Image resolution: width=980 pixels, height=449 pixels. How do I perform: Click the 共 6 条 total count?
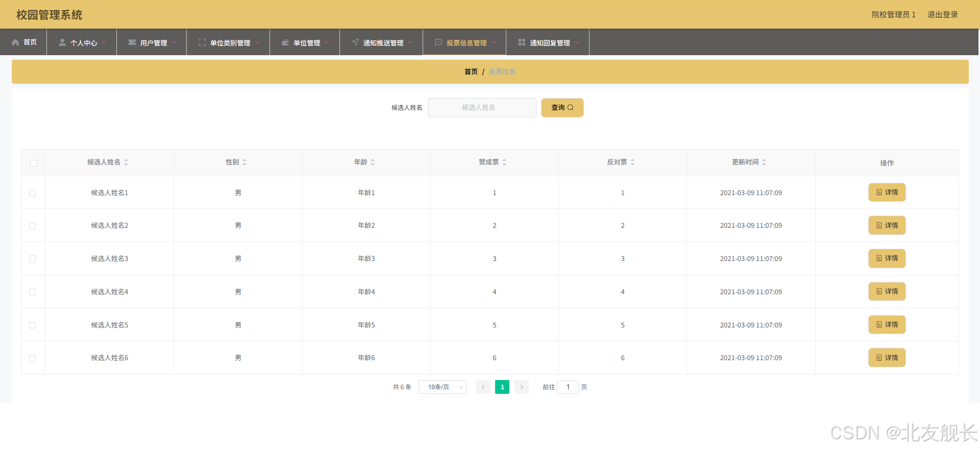[402, 387]
